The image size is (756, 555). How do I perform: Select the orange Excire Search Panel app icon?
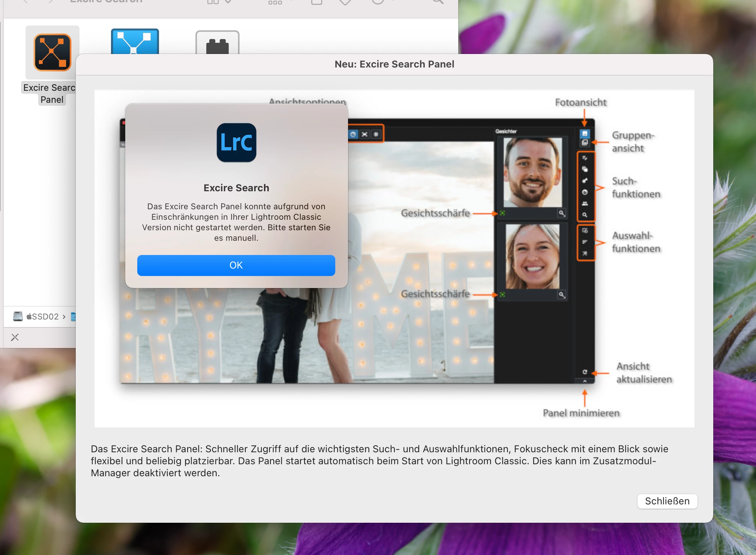(52, 52)
